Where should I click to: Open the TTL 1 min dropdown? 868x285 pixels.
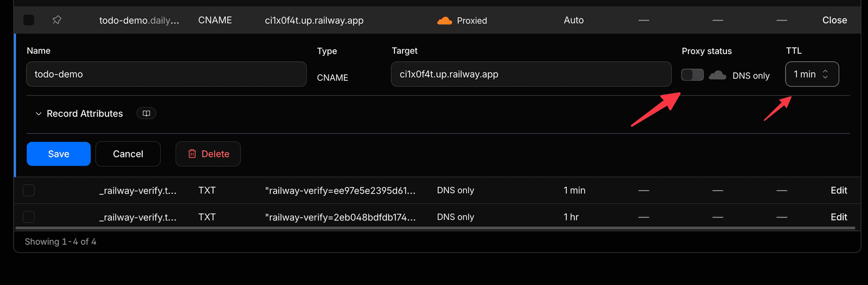[x=812, y=74]
